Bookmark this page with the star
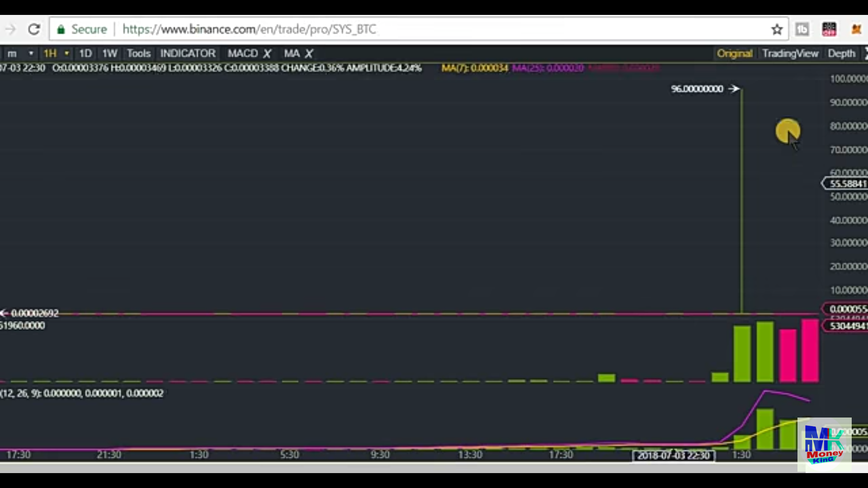The height and width of the screenshot is (488, 868). pos(777,30)
